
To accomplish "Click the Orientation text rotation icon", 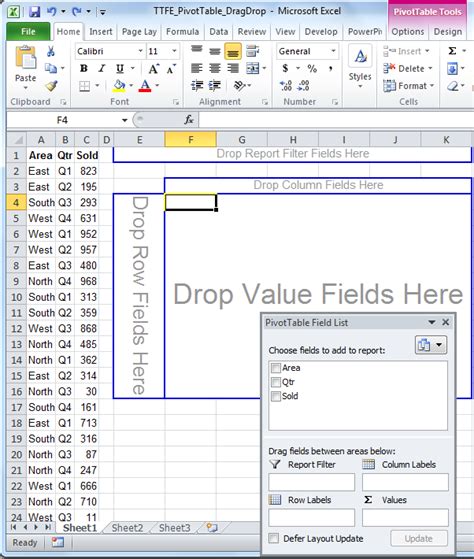I will pyautogui.click(x=239, y=86).
